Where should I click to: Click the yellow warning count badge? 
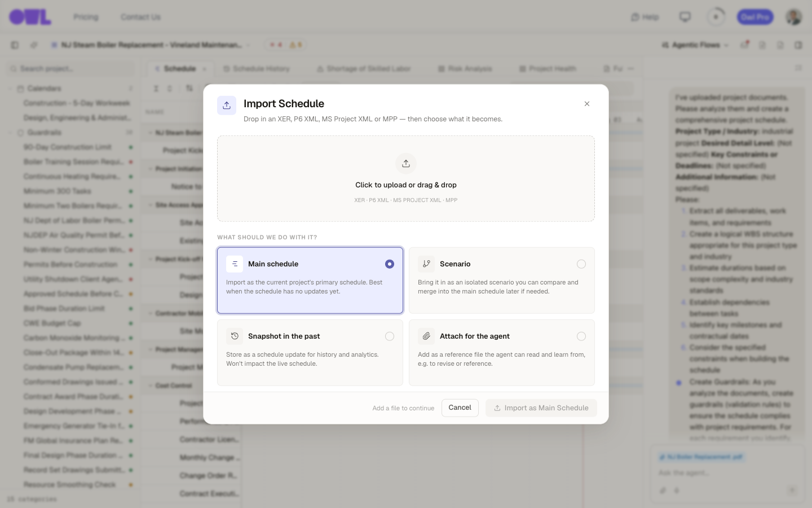pos(296,45)
